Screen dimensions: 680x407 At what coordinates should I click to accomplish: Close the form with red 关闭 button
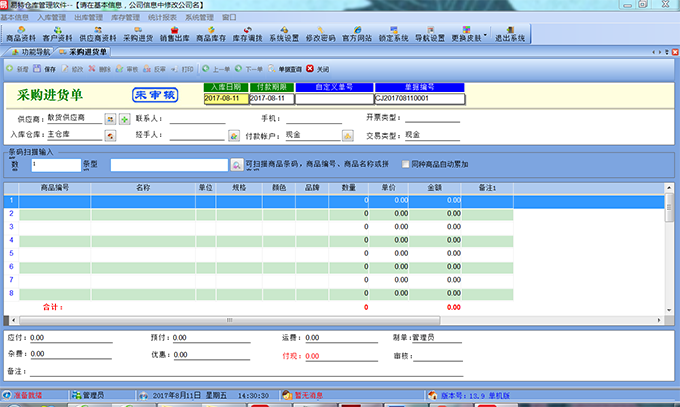pyautogui.click(x=317, y=69)
